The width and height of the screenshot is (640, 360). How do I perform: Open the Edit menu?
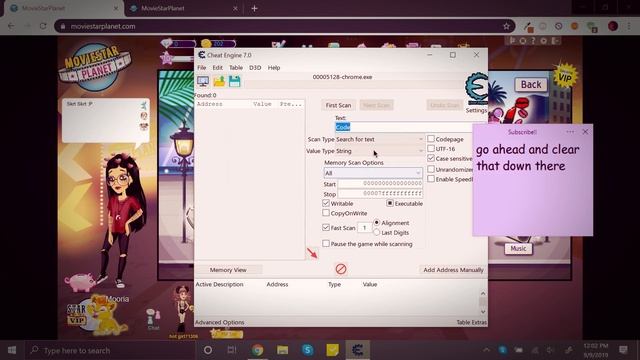click(x=218, y=68)
